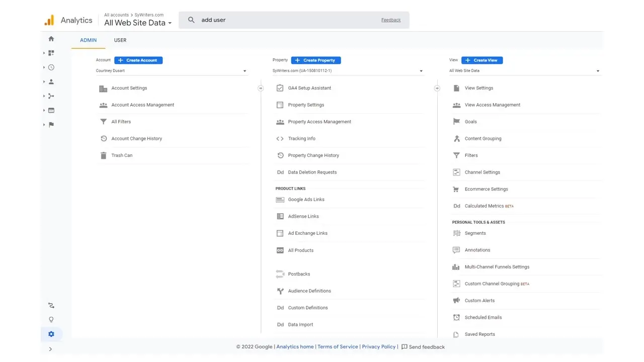Select the ADMIN tab
Screen dimensions: 644x362
(88, 40)
